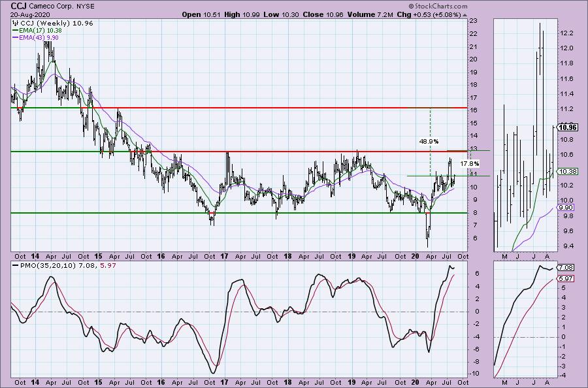The width and height of the screenshot is (588, 388).
Task: Click the Low 10.30 value
Action: click(x=280, y=14)
